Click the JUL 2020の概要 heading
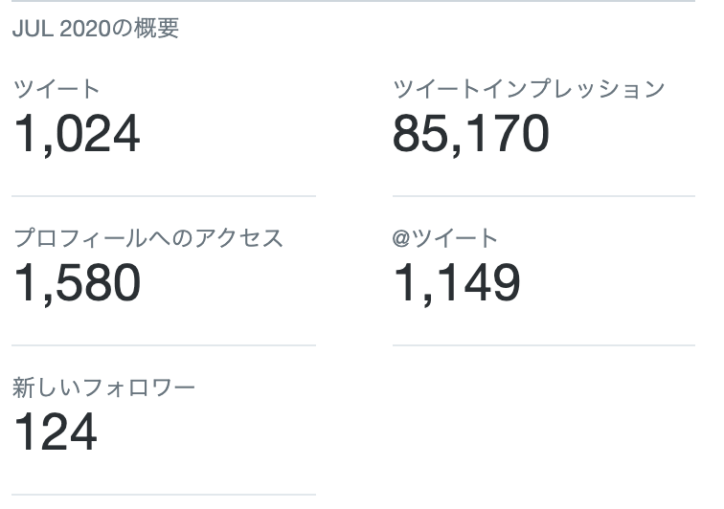This screenshot has height=509, width=724. [95, 29]
